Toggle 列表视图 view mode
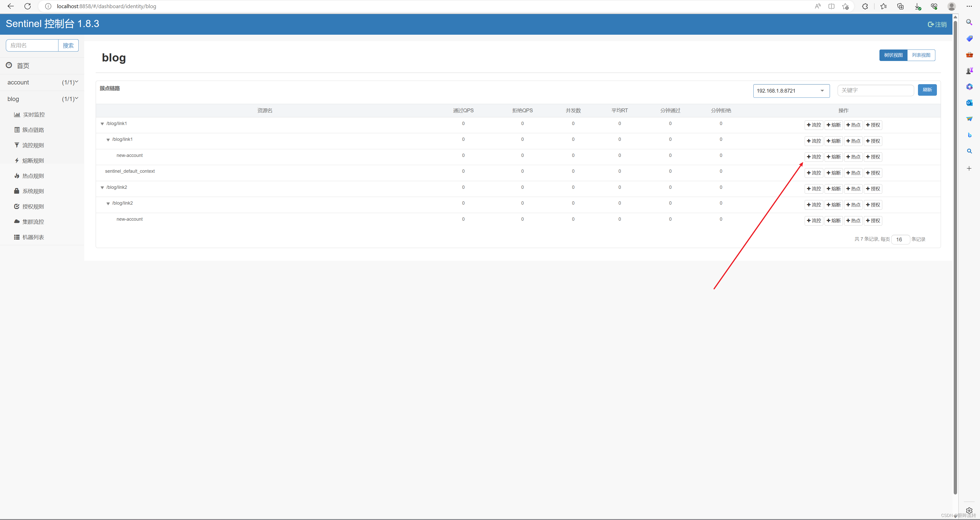This screenshot has height=520, width=980. [x=921, y=55]
